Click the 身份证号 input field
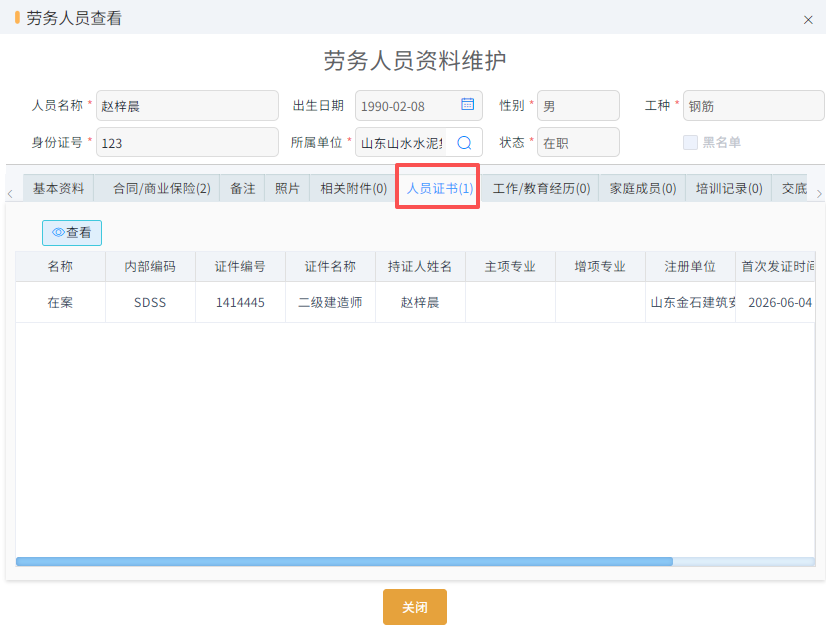Image resolution: width=826 pixels, height=634 pixels. pos(187,142)
